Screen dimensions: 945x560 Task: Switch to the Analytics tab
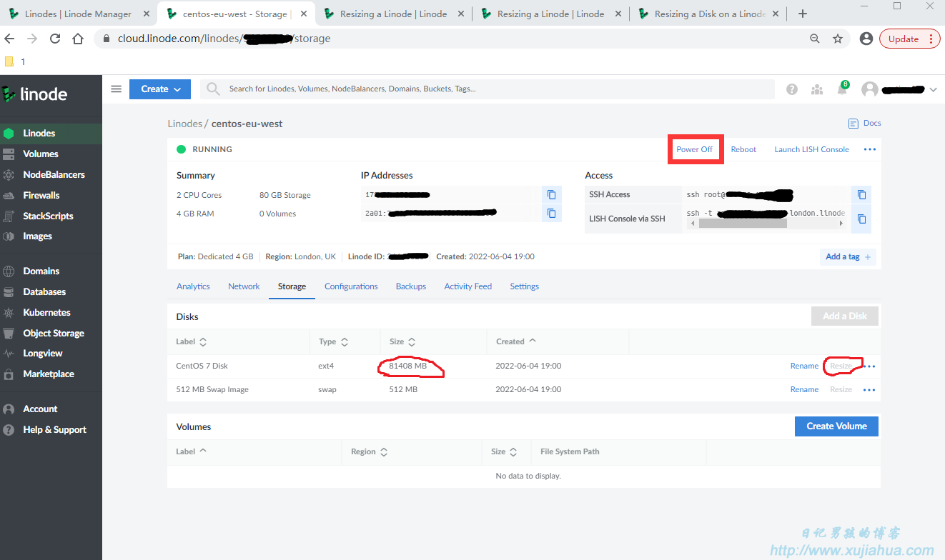pos(193,286)
